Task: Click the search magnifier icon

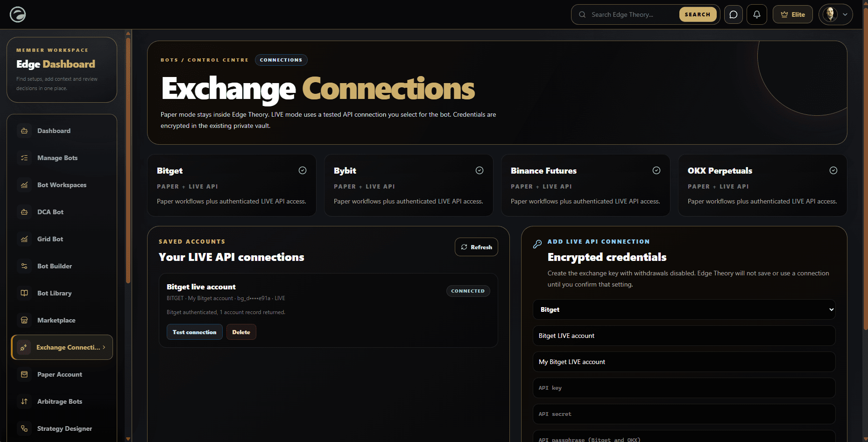Action: point(582,14)
